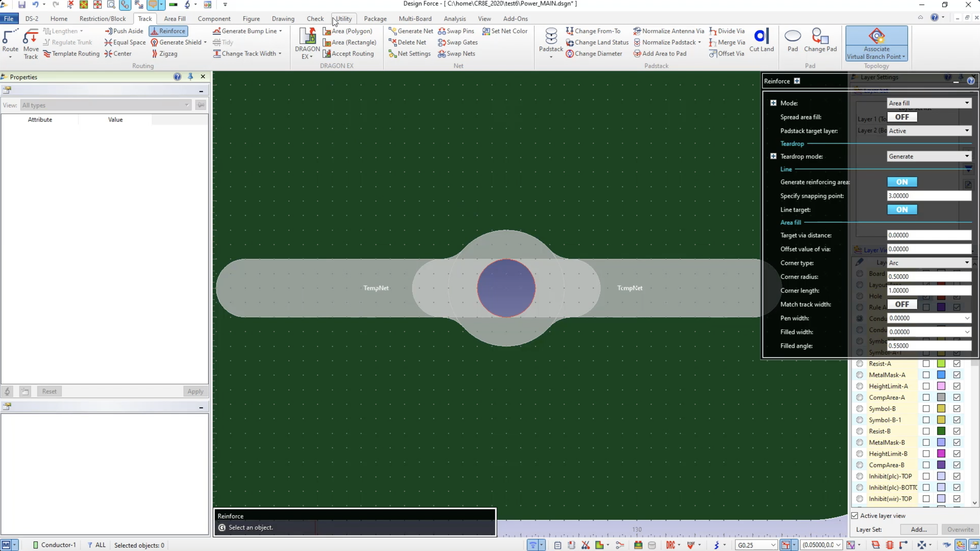The image size is (980, 551).
Task: Click Generate Net
Action: point(411,31)
